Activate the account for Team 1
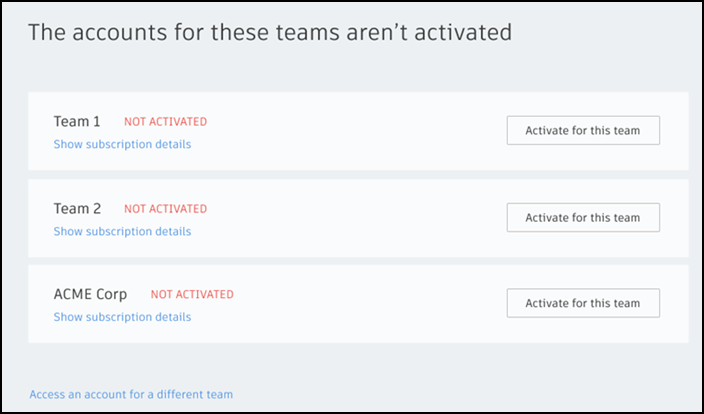This screenshot has height=414, width=704. [x=583, y=131]
